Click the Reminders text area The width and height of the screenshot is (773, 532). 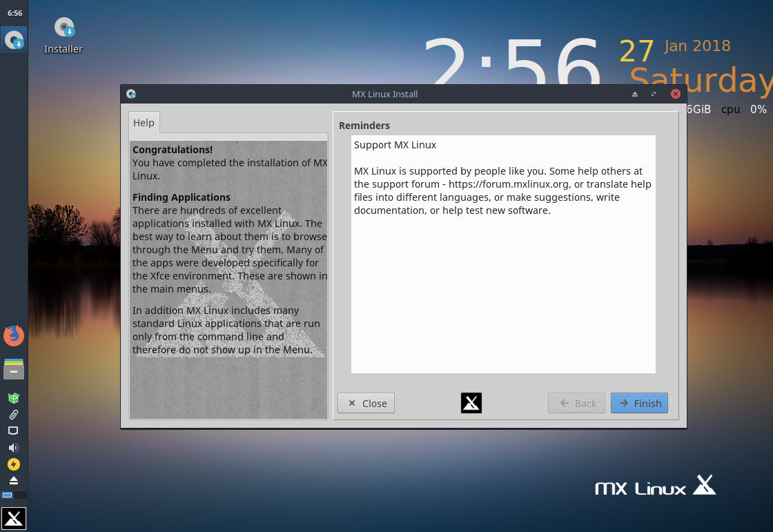point(503,254)
